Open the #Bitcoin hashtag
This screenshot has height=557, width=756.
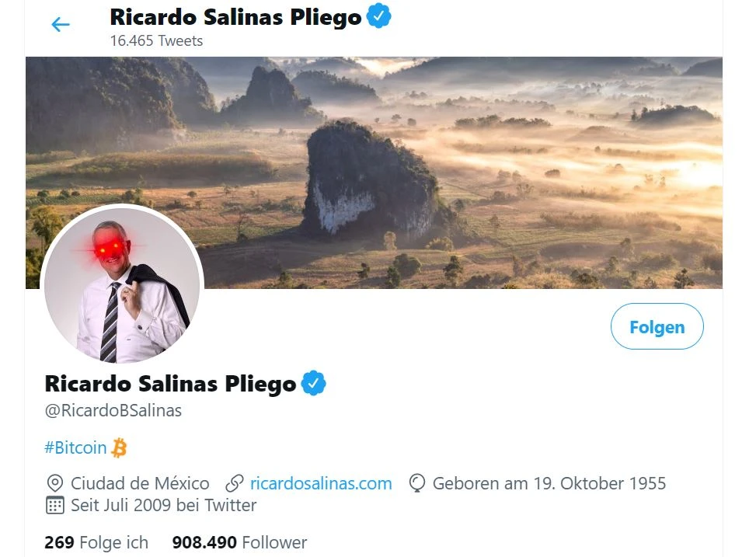(x=75, y=447)
